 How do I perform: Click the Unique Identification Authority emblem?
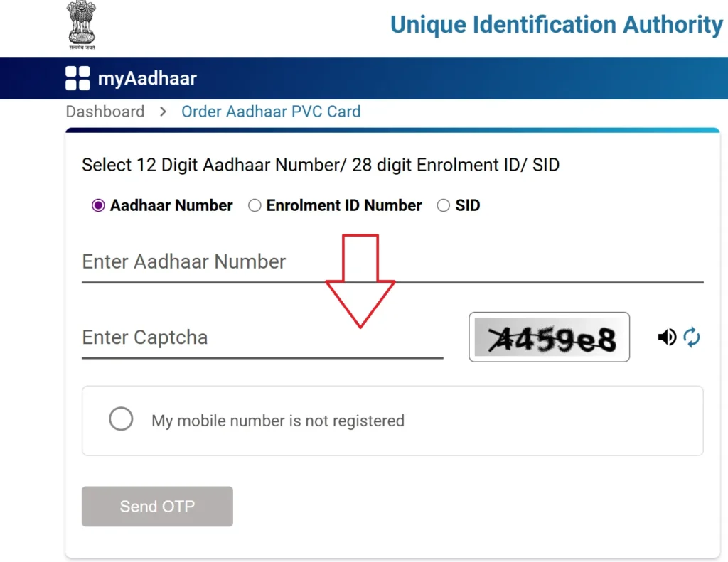[x=81, y=23]
